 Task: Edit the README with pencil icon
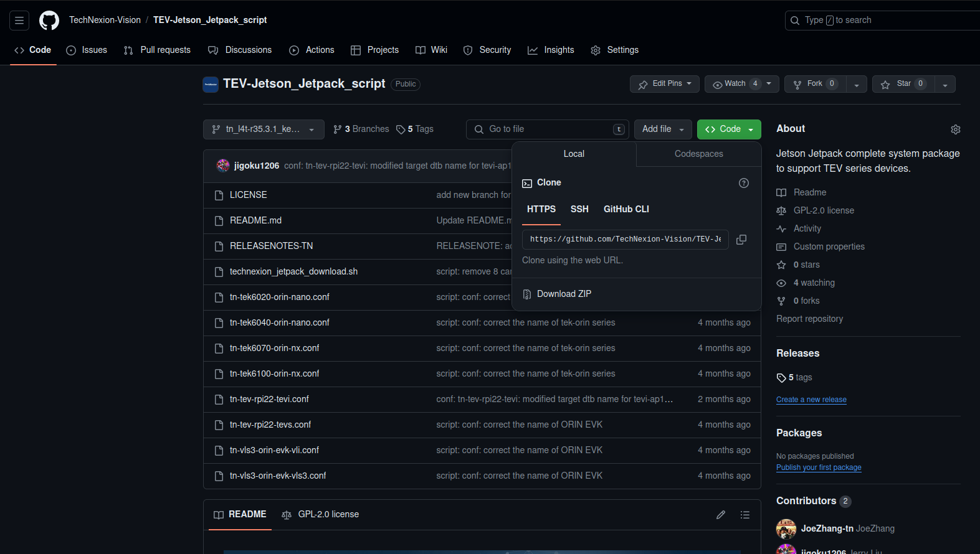point(721,515)
